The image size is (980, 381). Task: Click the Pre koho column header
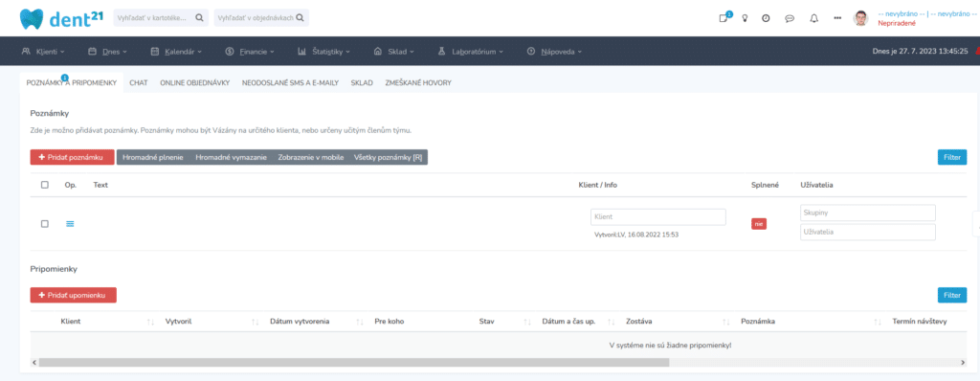point(390,322)
